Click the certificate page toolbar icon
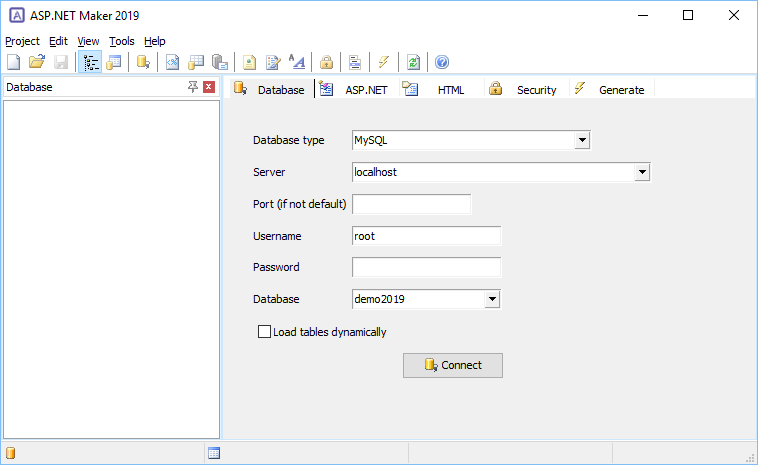The image size is (758, 465). [x=249, y=62]
